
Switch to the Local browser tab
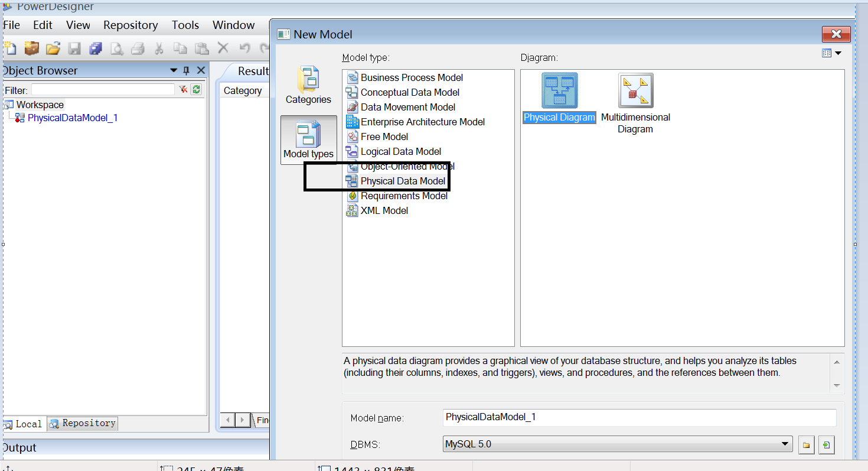click(24, 424)
